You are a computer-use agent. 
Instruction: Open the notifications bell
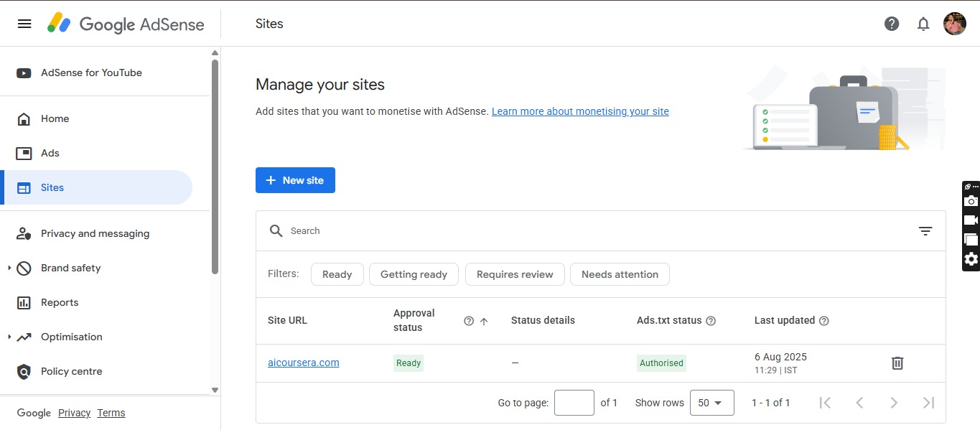[x=923, y=24]
